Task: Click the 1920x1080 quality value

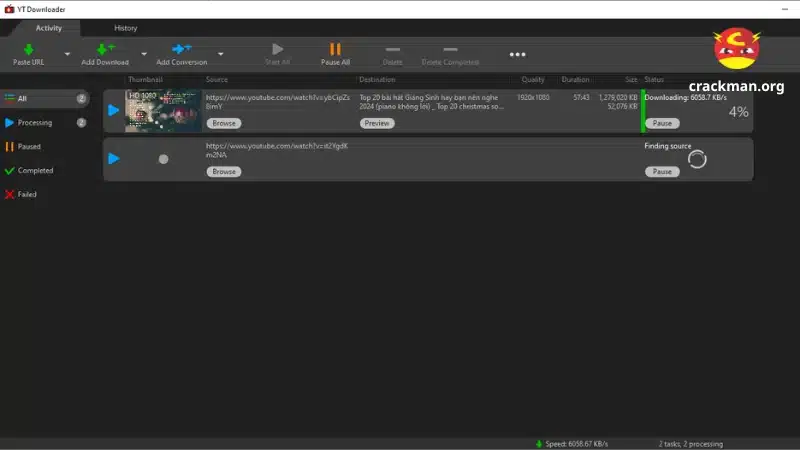Action: (x=533, y=97)
